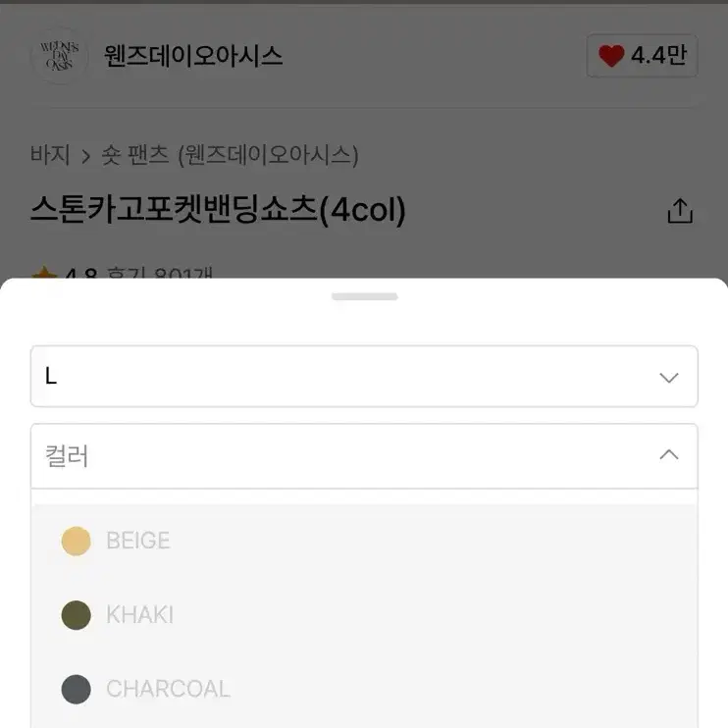Tap the orange star rating icon
The width and height of the screenshot is (728, 728).
tap(44, 272)
